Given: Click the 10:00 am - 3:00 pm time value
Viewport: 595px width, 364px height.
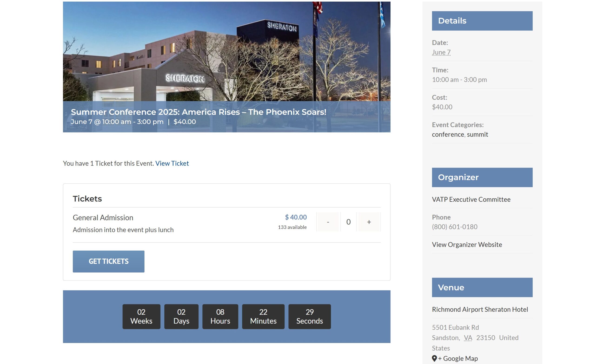Looking at the screenshot, I should pyautogui.click(x=459, y=79).
